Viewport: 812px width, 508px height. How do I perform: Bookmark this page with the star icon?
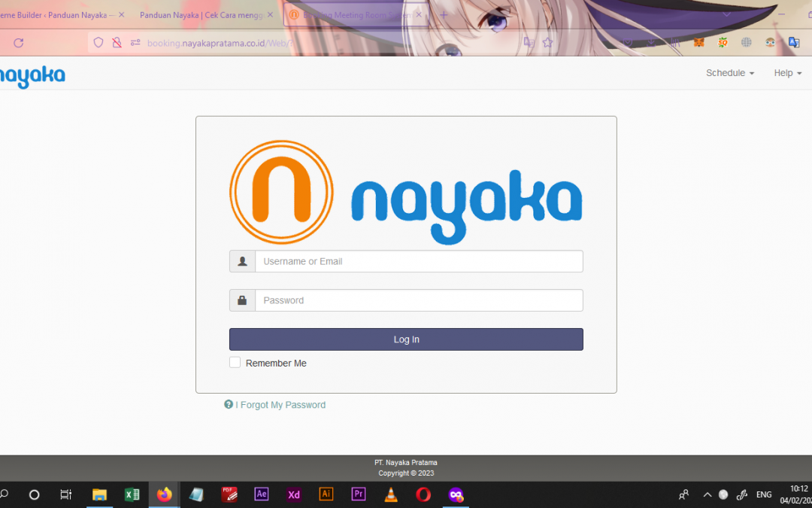548,43
